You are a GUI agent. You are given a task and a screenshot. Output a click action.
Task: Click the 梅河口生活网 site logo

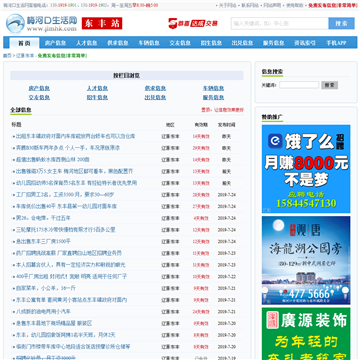pos(42,23)
